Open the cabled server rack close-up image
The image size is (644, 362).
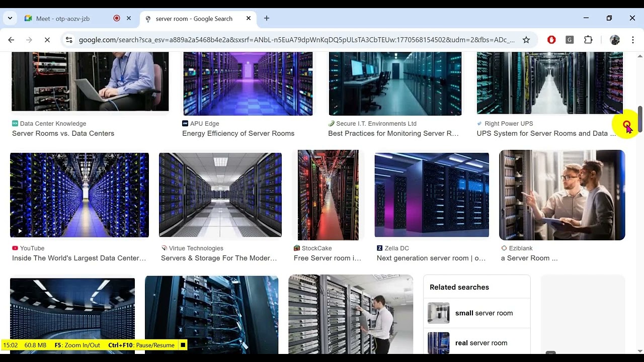click(211, 315)
